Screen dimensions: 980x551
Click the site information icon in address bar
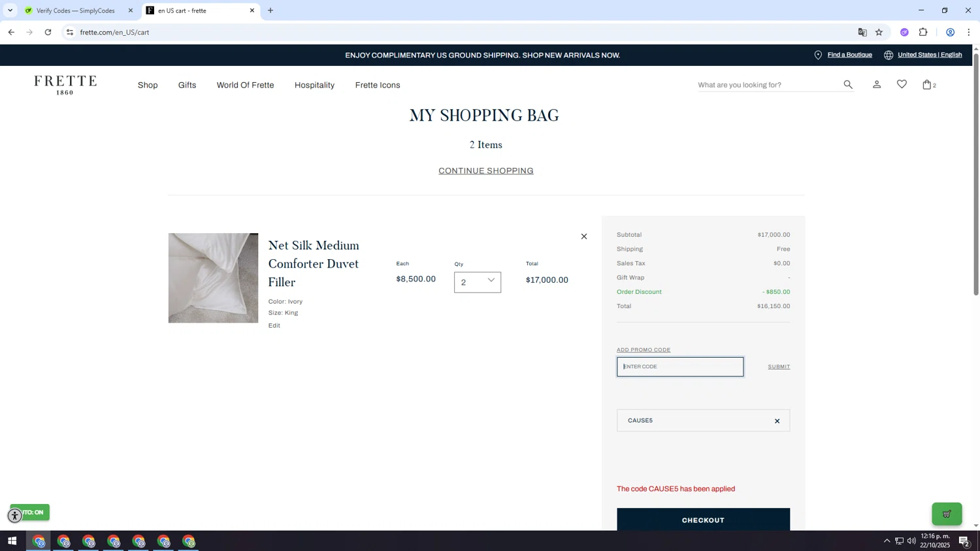[70, 32]
